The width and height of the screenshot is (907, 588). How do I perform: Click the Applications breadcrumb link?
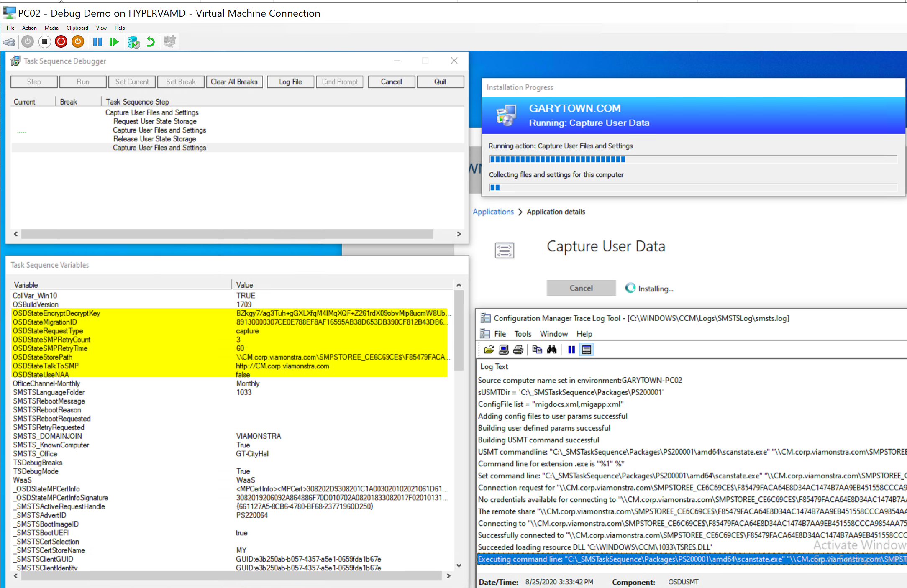click(x=493, y=212)
